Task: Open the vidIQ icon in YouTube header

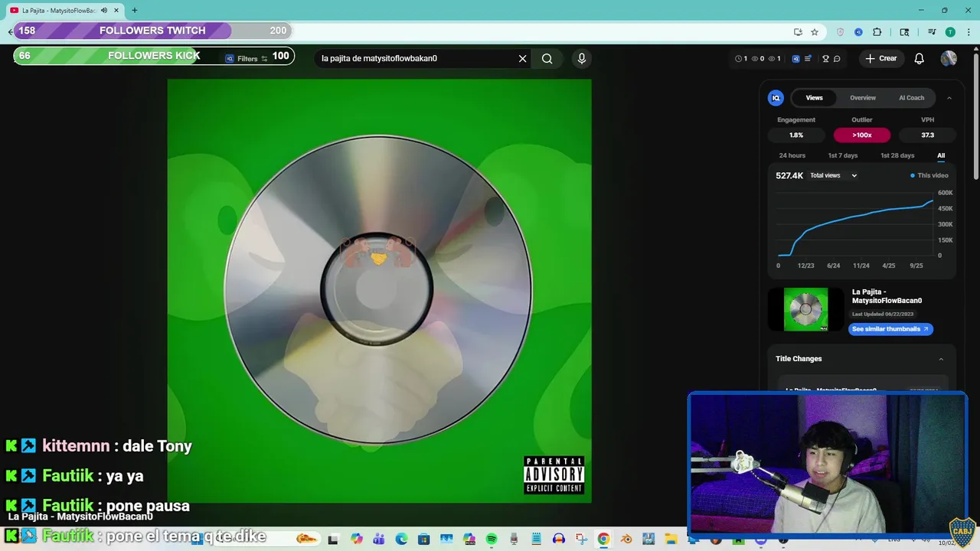Action: click(x=795, y=58)
